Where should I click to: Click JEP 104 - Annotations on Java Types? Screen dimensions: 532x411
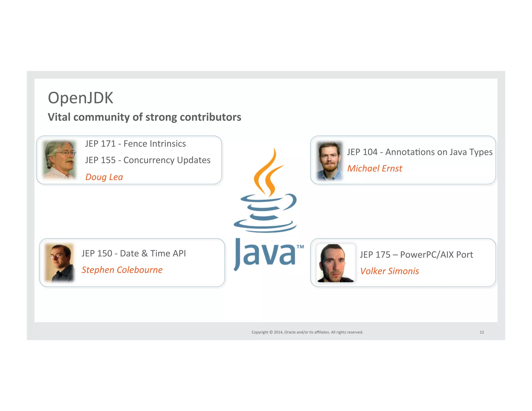[x=420, y=152]
